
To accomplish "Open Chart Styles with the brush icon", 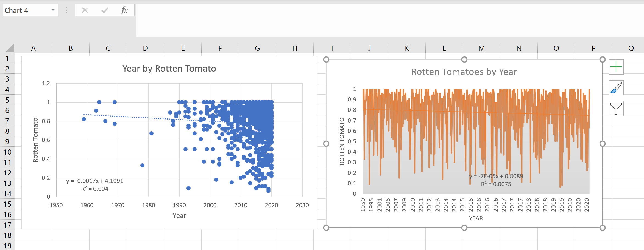I will coord(616,88).
